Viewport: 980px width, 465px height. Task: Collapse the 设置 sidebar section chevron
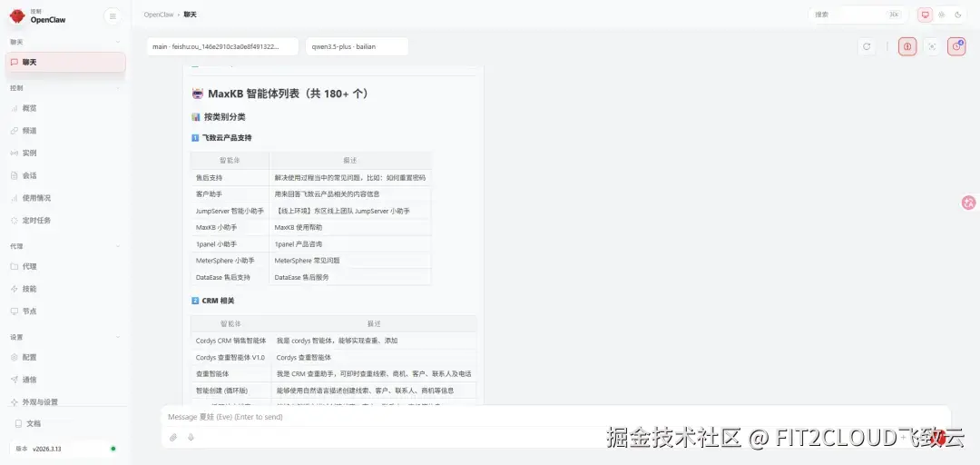pyautogui.click(x=118, y=337)
